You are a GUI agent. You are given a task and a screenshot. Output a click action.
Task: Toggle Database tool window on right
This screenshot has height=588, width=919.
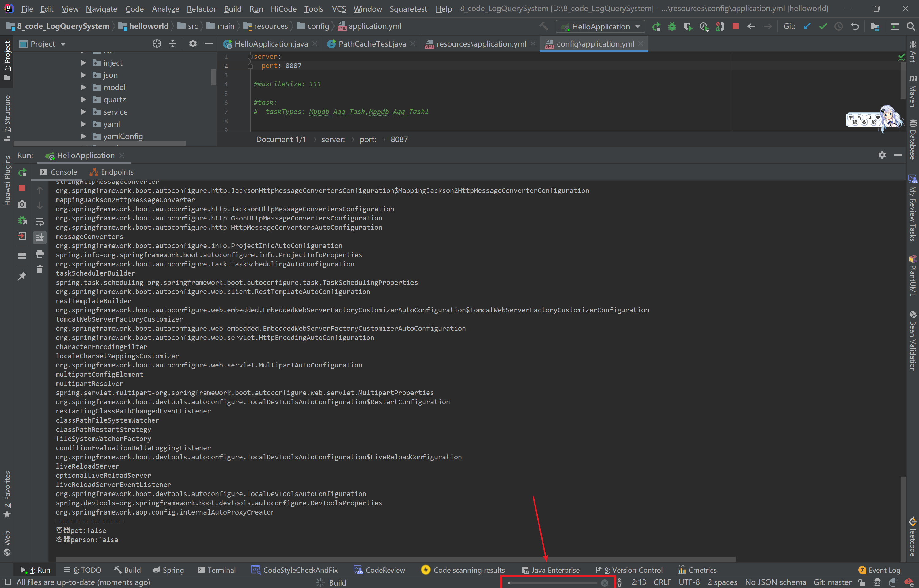click(913, 139)
